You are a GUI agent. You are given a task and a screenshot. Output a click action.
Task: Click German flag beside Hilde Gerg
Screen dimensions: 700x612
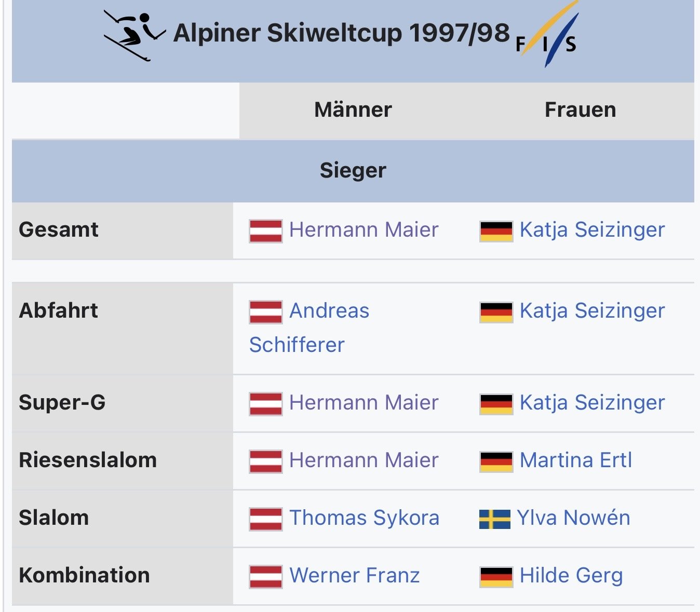coord(496,576)
